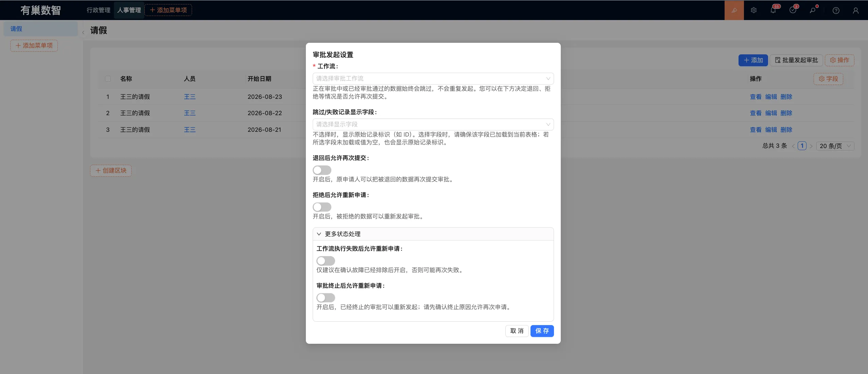The width and height of the screenshot is (868, 374).
Task: Click 王三的请假 in row 3
Action: click(x=135, y=130)
